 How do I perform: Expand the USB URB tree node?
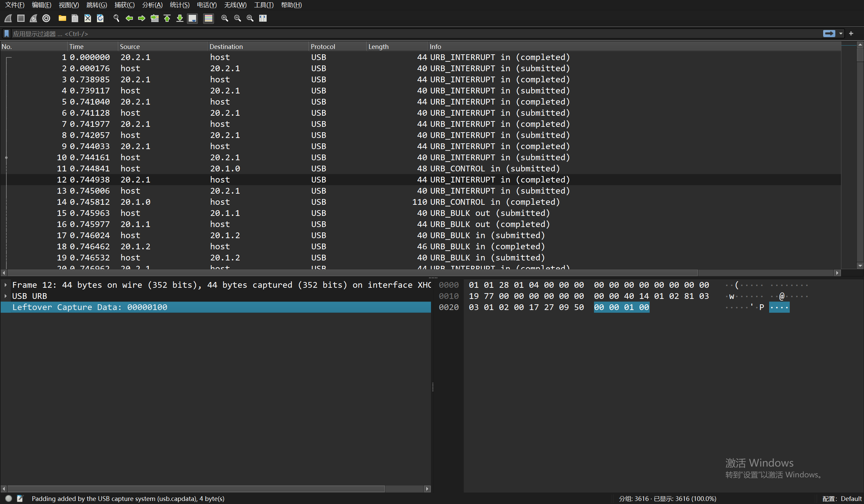tap(6, 296)
